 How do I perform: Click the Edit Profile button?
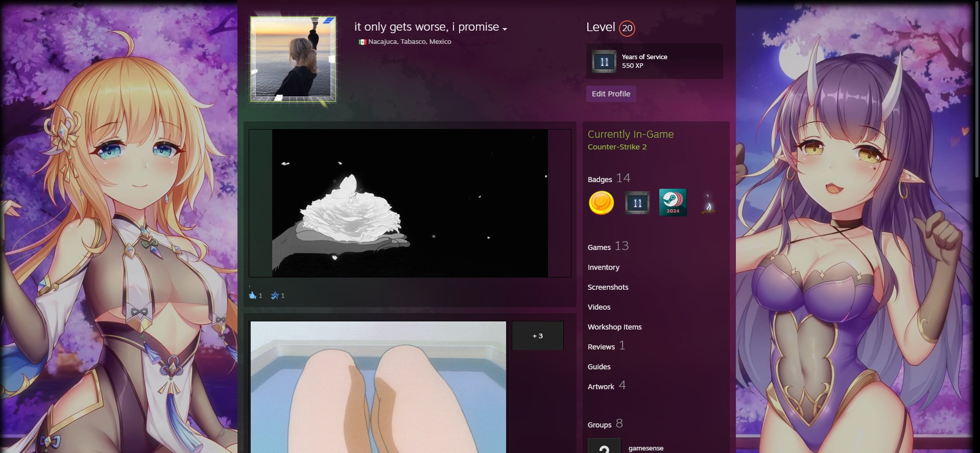(x=611, y=94)
